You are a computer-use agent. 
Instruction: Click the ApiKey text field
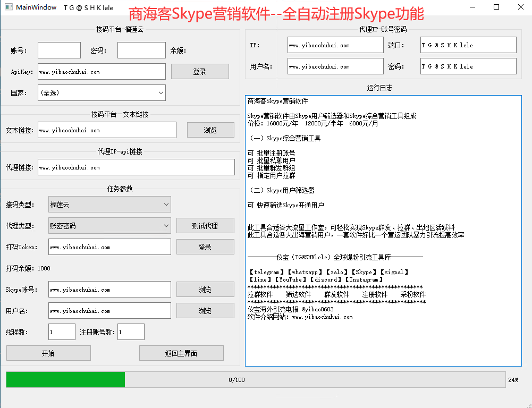pyautogui.click(x=102, y=72)
